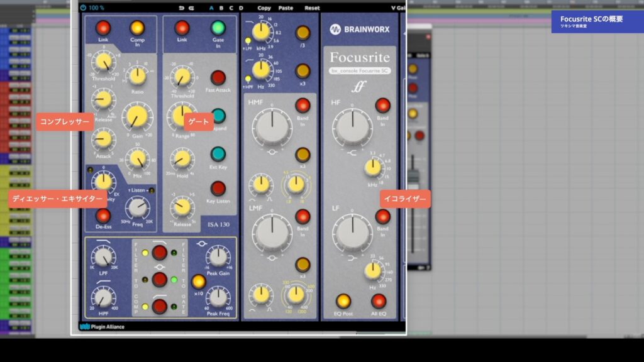Click the compressor Ratio knob
Viewport: 644px width, 362px height.
138,76
